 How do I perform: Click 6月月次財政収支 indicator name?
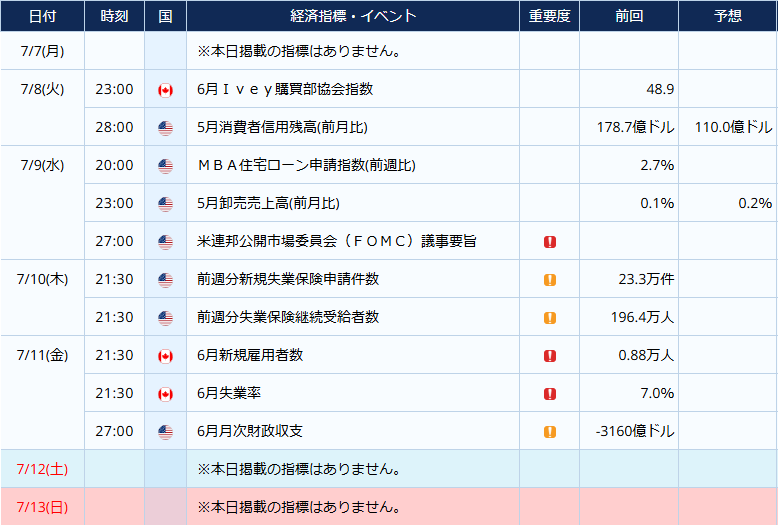(x=250, y=431)
